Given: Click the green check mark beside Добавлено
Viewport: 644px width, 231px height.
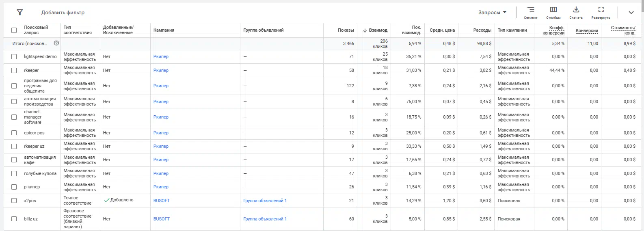Looking at the screenshot, I should tap(107, 200).
